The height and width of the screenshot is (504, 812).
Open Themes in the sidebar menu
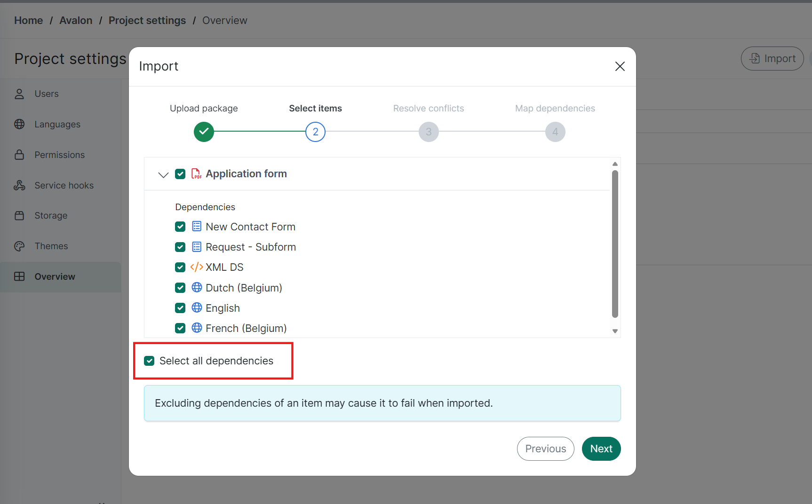click(x=51, y=246)
